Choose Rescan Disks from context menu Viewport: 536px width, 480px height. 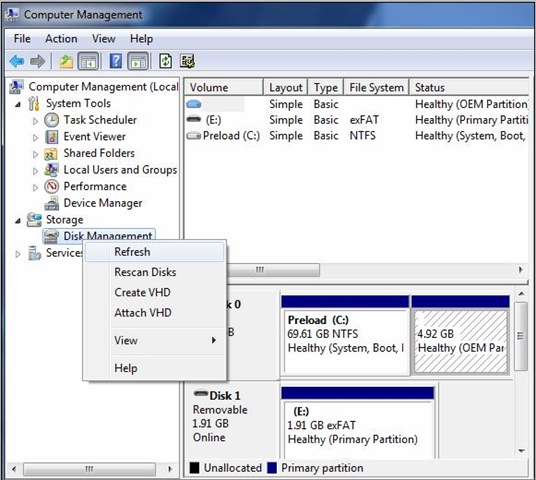click(155, 272)
